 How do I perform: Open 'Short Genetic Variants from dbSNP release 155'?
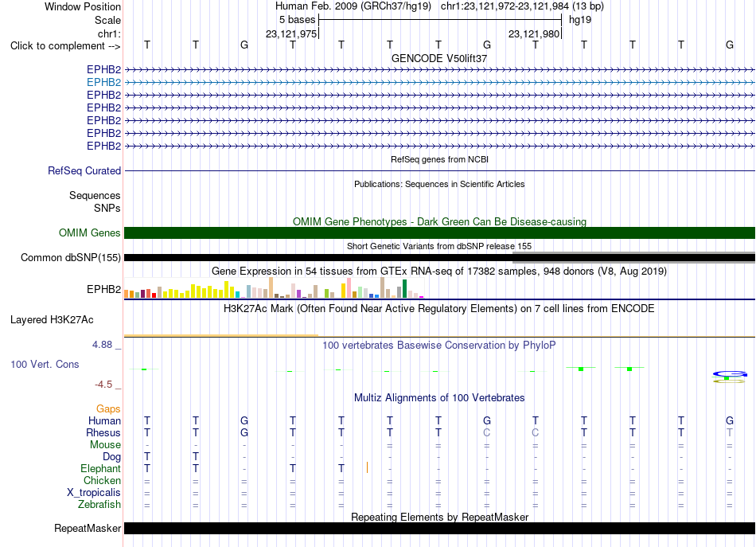tap(439, 246)
